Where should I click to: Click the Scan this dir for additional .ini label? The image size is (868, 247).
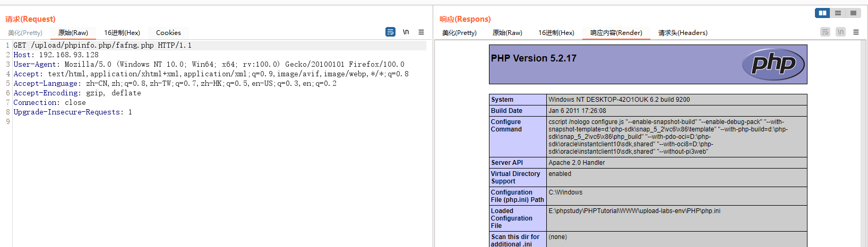[518, 240]
